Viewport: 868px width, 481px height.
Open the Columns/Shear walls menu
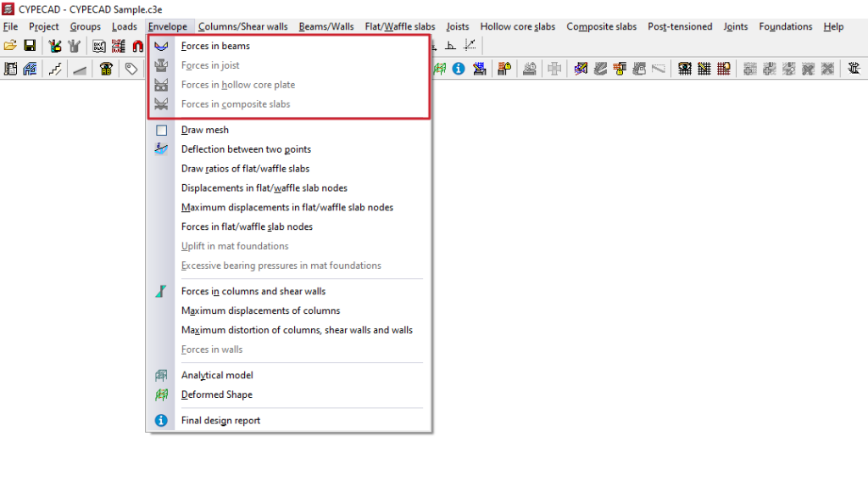[x=243, y=26]
